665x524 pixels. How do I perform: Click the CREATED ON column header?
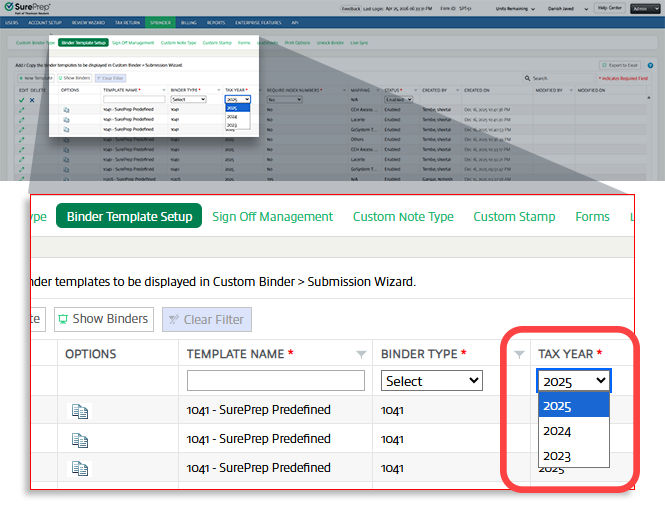(477, 90)
